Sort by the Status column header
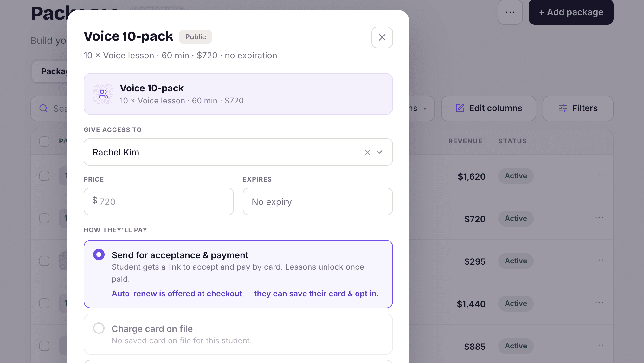The height and width of the screenshot is (363, 644). point(512,141)
